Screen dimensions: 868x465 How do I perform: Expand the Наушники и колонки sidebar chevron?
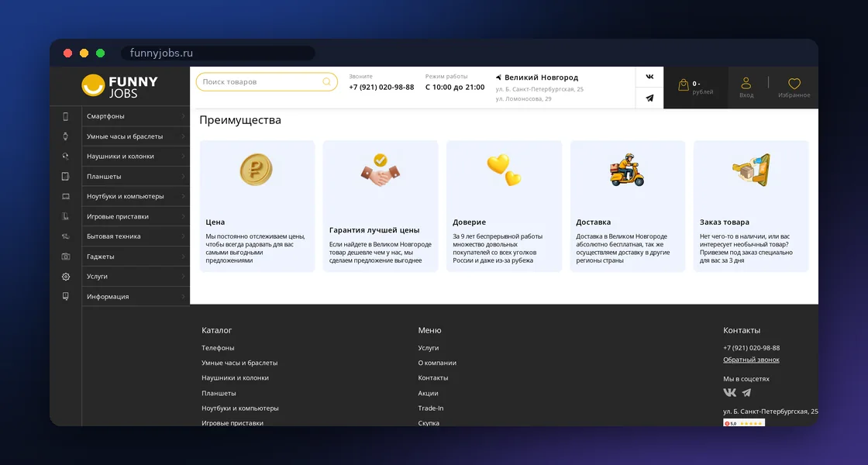click(x=183, y=156)
